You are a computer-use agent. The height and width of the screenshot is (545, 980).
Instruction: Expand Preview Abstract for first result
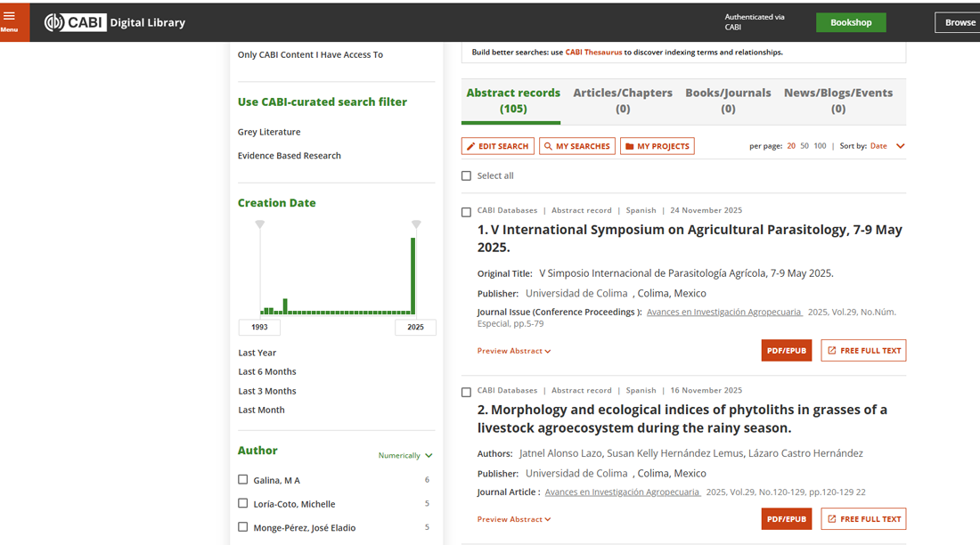[513, 351]
